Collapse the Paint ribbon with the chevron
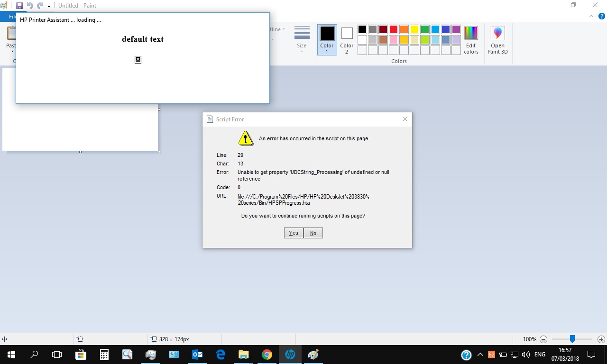 (x=590, y=16)
